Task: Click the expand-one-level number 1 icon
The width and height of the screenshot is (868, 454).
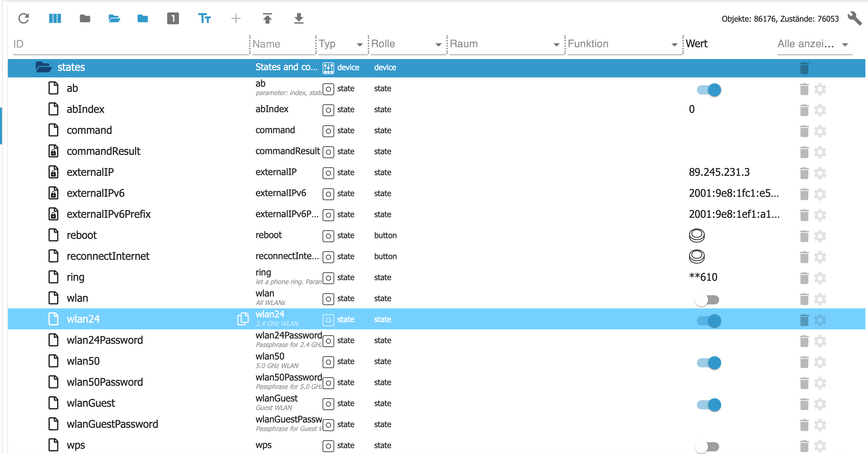Action: coord(173,18)
